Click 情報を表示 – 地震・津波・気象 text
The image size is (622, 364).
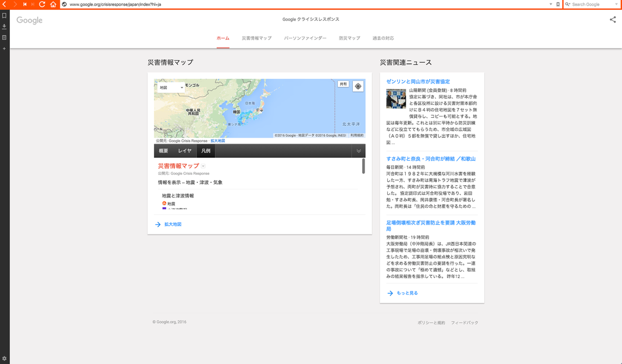[x=190, y=183]
